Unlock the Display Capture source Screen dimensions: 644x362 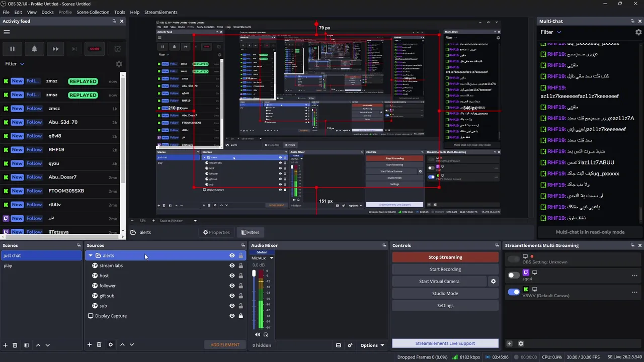click(x=240, y=316)
